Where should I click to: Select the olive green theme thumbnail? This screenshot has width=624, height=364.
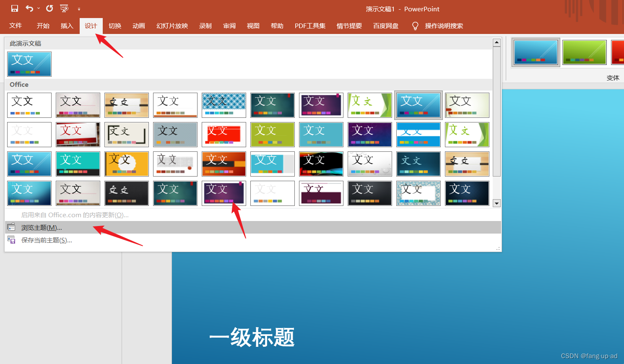coord(273,135)
